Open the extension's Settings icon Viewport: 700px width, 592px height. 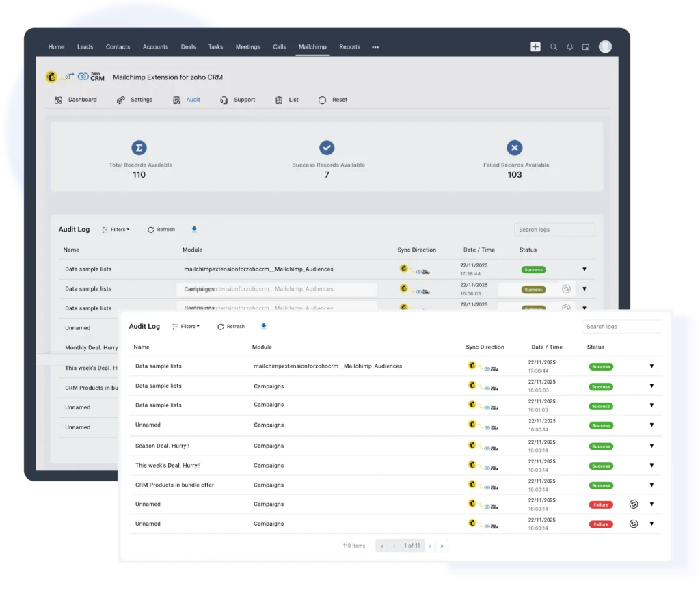[x=118, y=99]
